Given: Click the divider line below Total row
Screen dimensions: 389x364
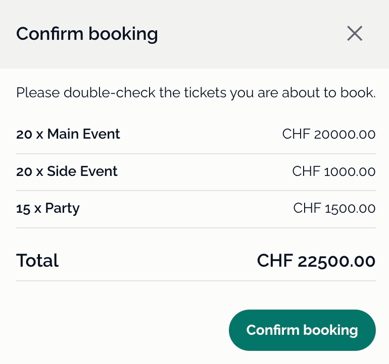Looking at the screenshot, I should 196,281.
